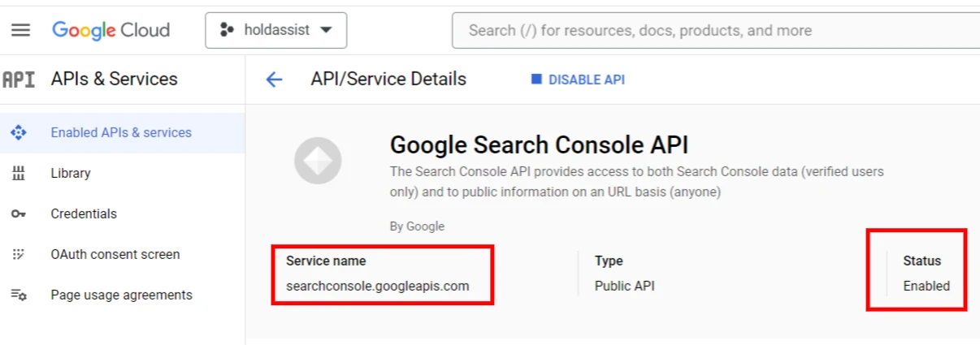This screenshot has width=980, height=345.
Task: Click the DISABLE API button
Action: click(x=578, y=80)
